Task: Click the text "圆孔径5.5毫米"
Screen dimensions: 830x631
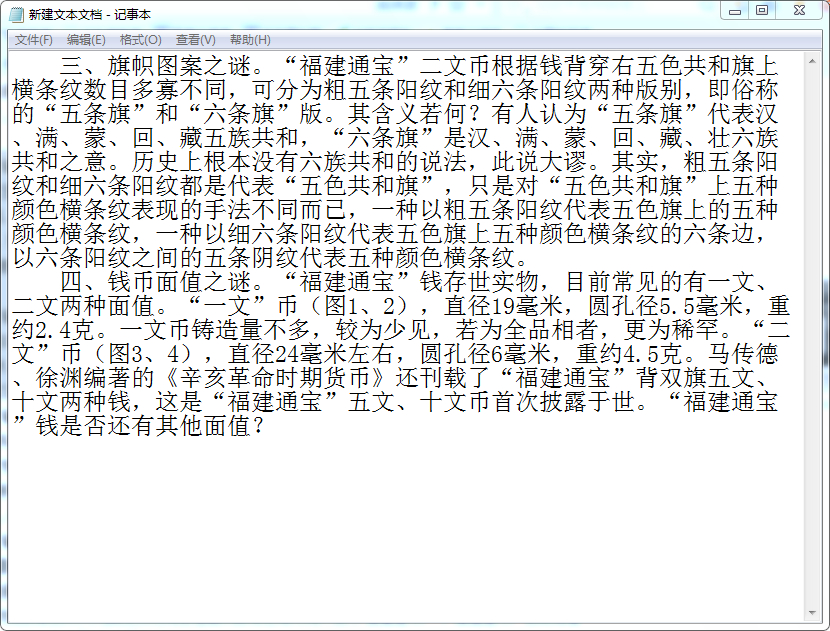Action: pyautogui.click(x=666, y=306)
